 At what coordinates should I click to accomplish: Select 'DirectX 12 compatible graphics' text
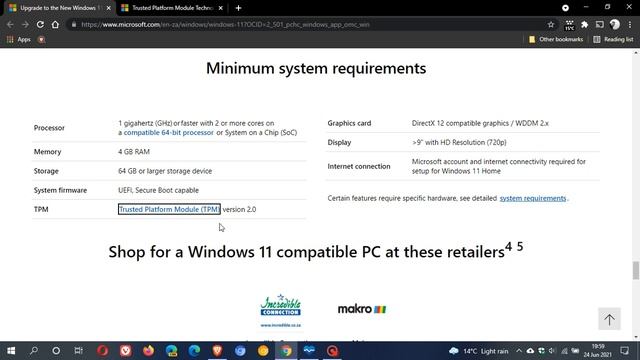click(461, 123)
